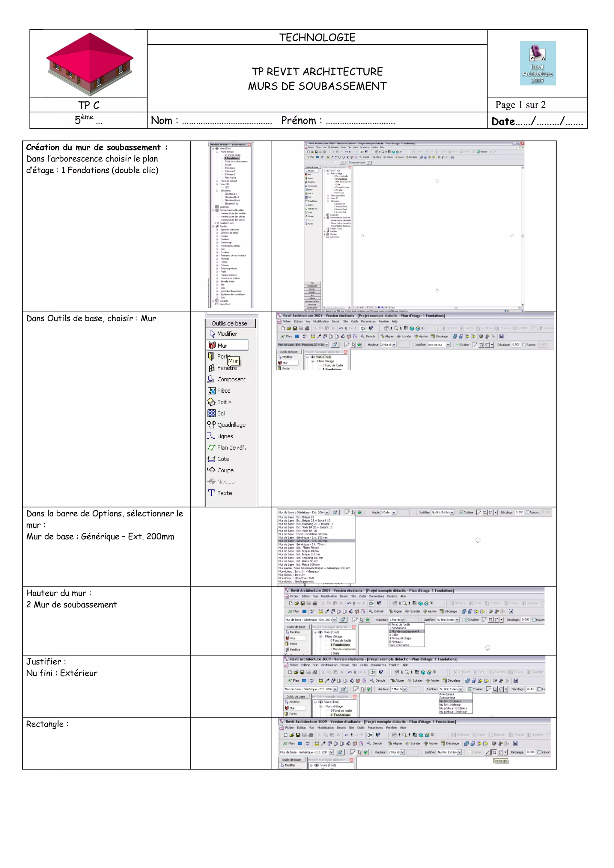The height and width of the screenshot is (868, 614).
Task: Enable Rayon checkbox in the Ext. Parpaing options bar
Action: coord(524,345)
